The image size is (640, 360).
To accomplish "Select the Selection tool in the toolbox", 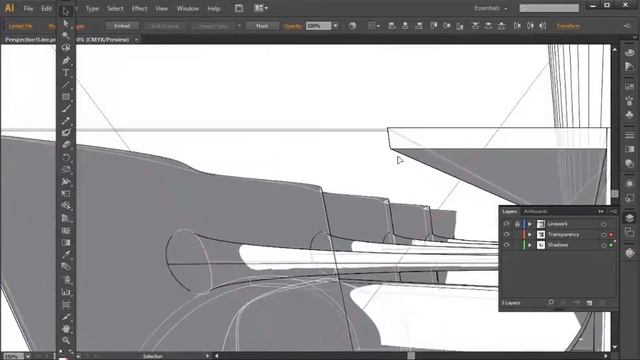I will pos(66,11).
